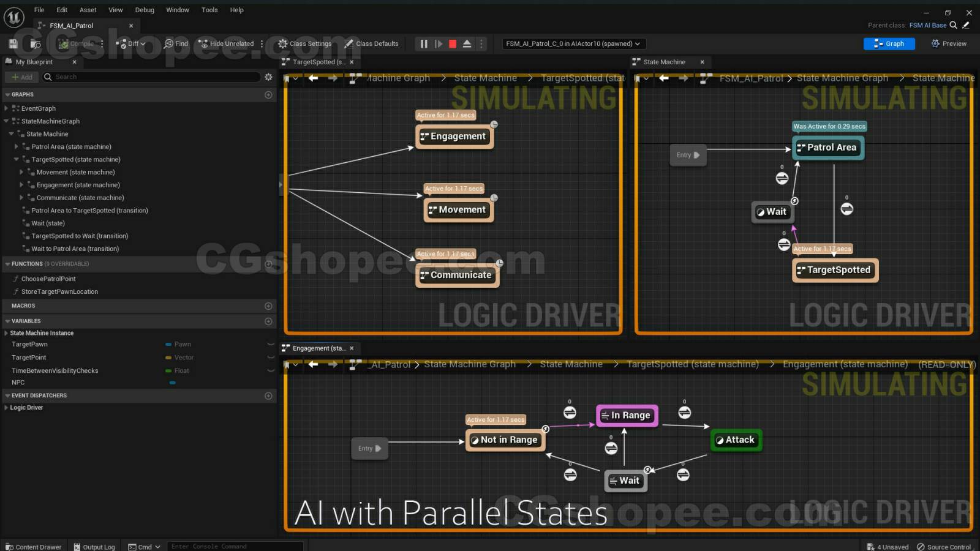Click the Add button in My Blueprint
980x551 pixels.
22,77
